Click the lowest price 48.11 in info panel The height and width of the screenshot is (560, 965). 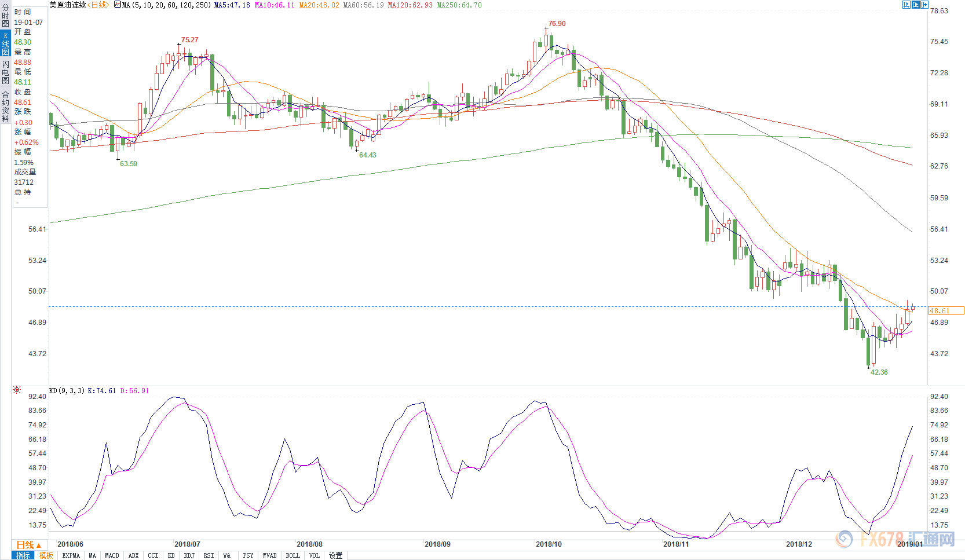pos(23,82)
